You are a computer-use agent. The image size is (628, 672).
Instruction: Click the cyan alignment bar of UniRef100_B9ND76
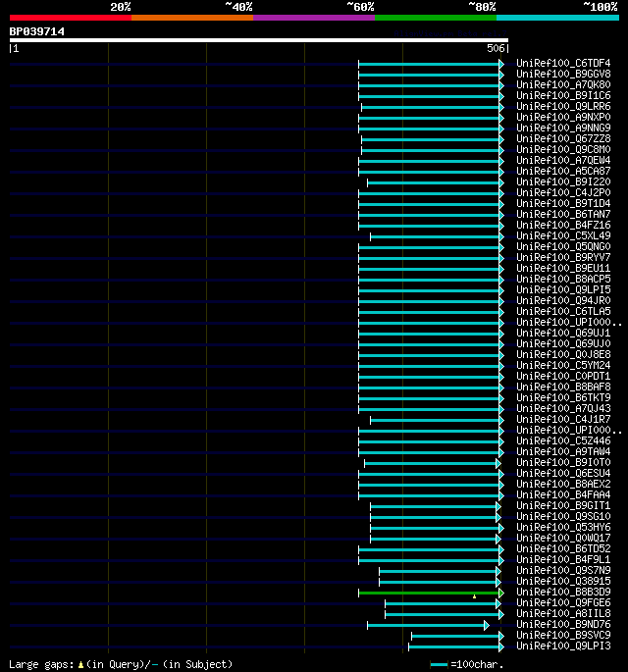[426, 625]
